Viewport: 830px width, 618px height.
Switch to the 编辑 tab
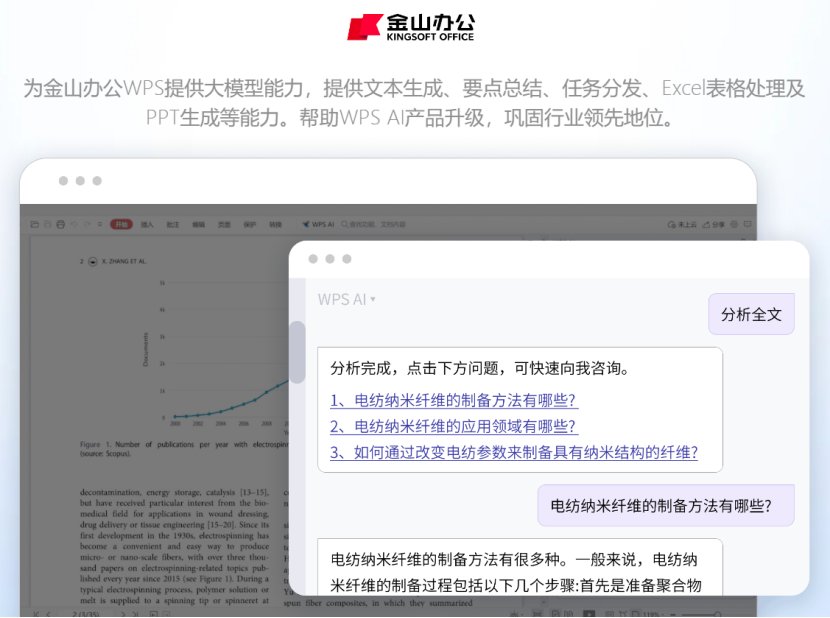tap(199, 225)
